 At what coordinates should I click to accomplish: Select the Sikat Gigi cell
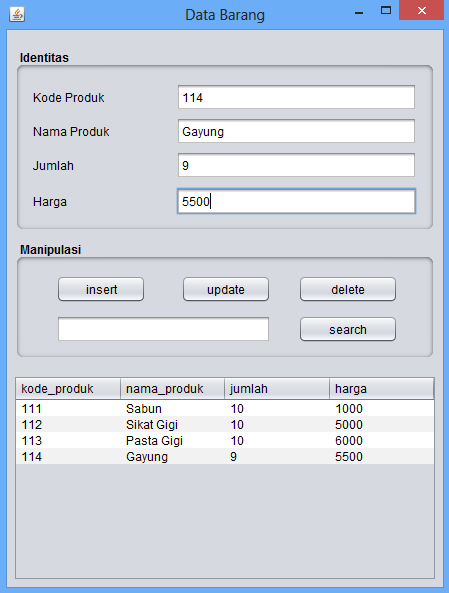(x=173, y=424)
